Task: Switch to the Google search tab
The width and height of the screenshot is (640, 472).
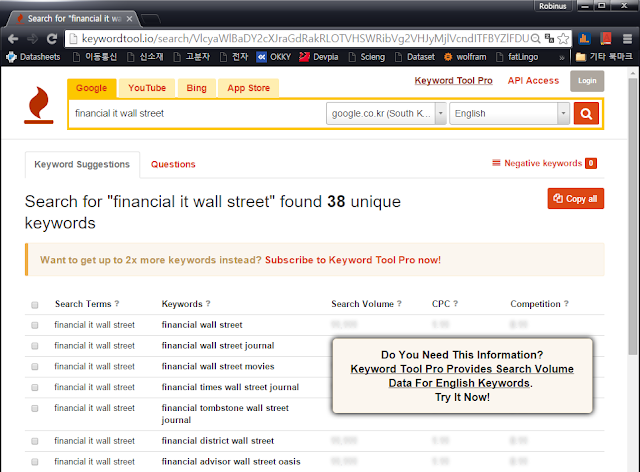Action: 91,88
